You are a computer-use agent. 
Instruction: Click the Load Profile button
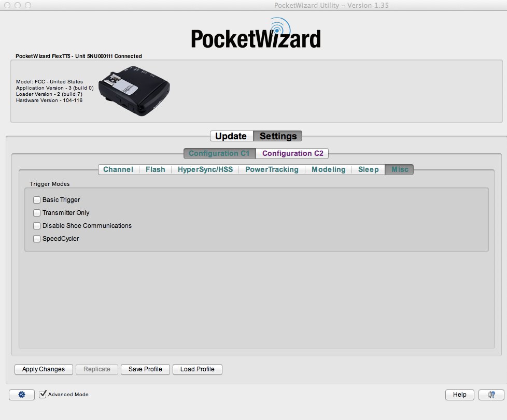pyautogui.click(x=197, y=369)
